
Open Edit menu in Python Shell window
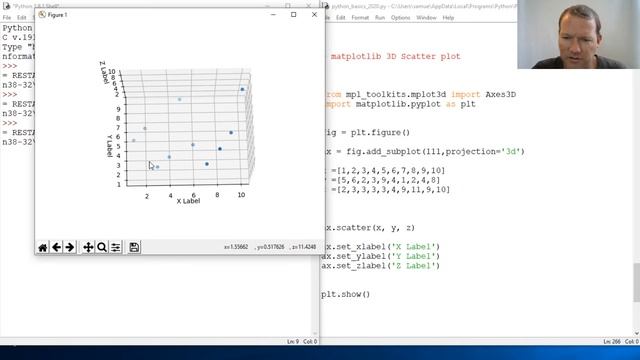[22, 18]
